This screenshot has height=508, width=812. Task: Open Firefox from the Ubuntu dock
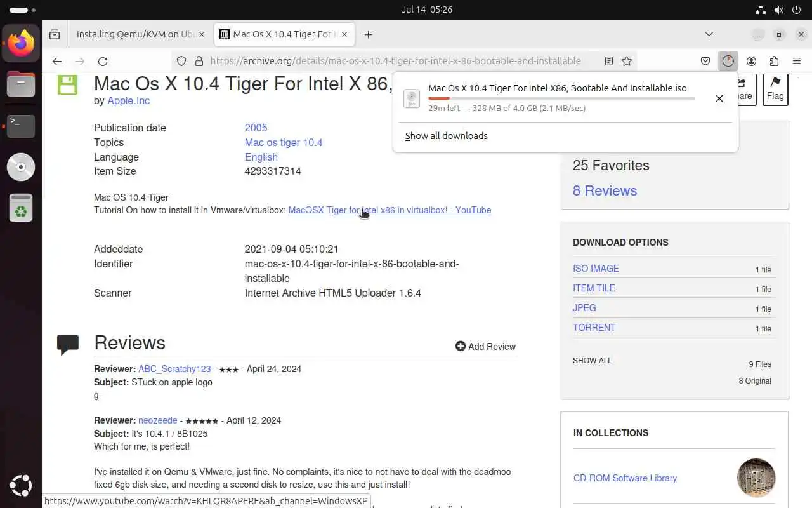pos(21,43)
